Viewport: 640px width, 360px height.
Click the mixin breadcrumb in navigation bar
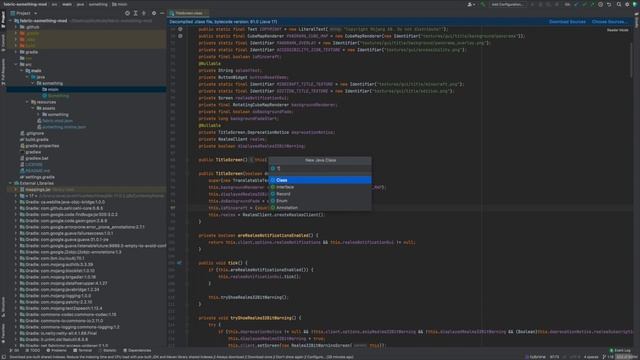(x=120, y=4)
